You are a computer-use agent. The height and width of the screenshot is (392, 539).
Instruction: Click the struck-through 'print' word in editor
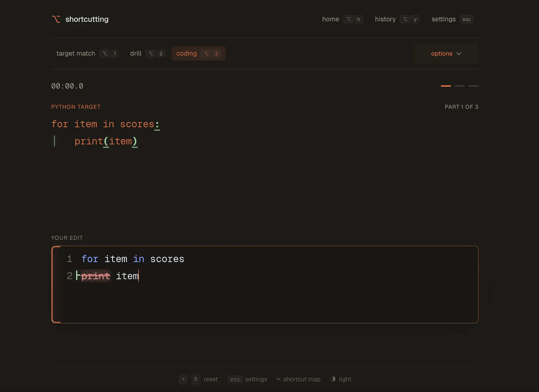[96, 276]
